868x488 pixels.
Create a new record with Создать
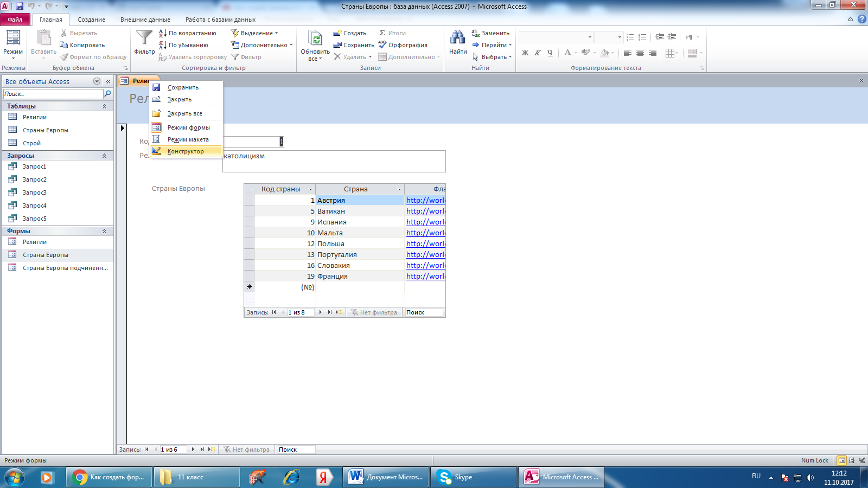pos(350,33)
